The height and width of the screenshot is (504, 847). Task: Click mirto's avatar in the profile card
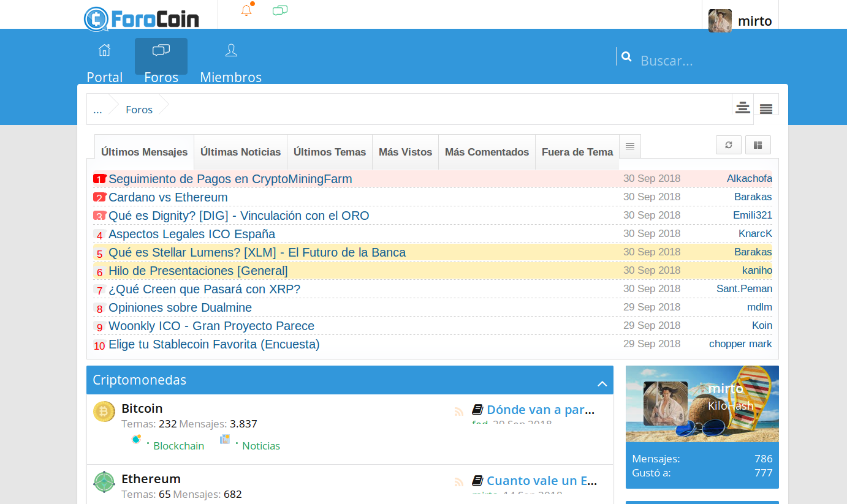(x=666, y=403)
